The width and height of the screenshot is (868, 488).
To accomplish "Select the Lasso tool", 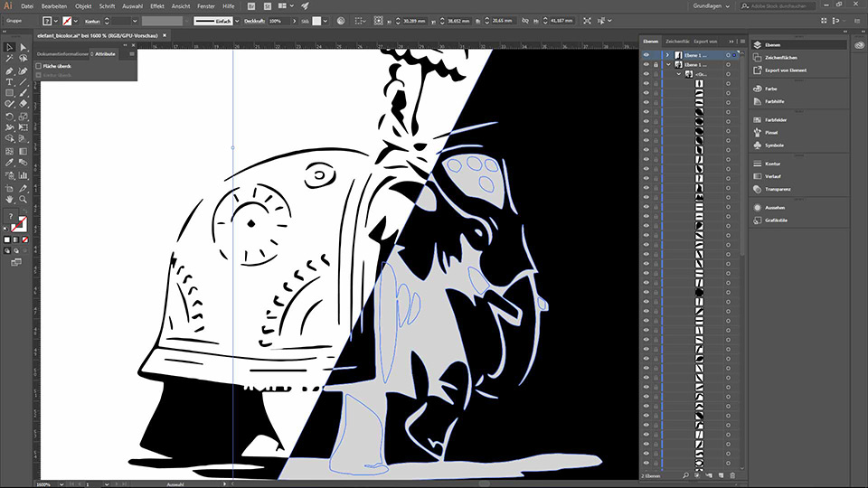I will pyautogui.click(x=23, y=59).
